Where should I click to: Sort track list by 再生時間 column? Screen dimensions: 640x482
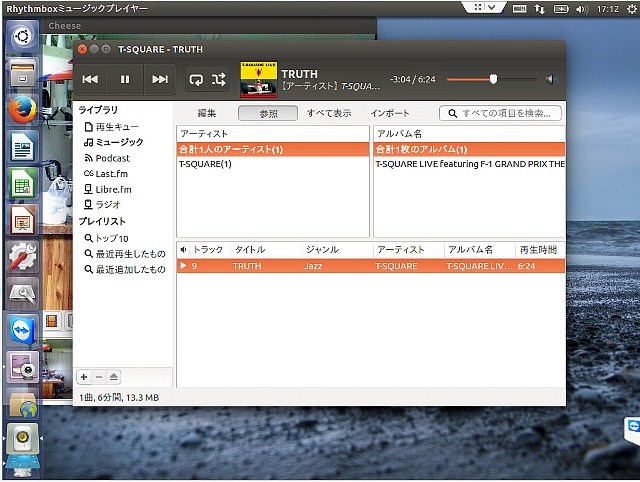540,250
